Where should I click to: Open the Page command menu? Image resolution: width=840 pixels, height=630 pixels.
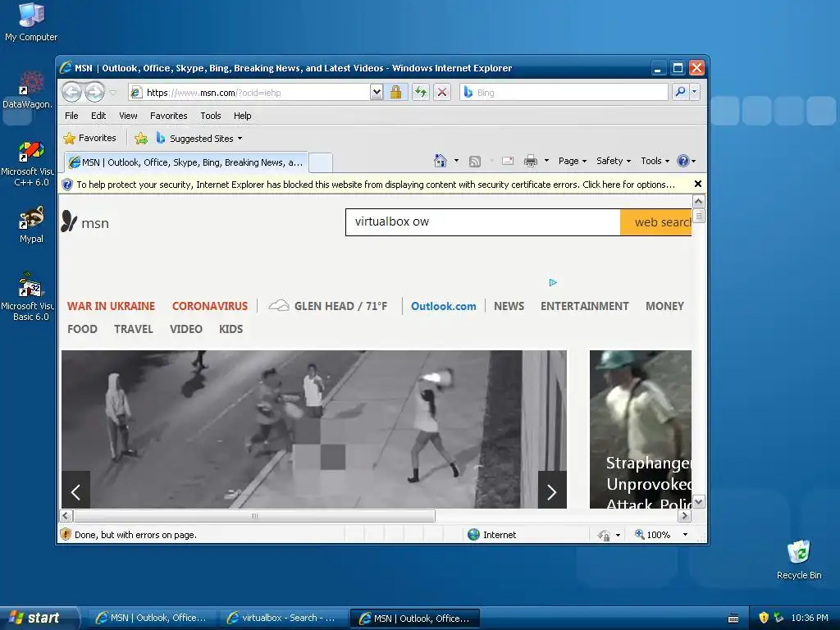tap(572, 161)
